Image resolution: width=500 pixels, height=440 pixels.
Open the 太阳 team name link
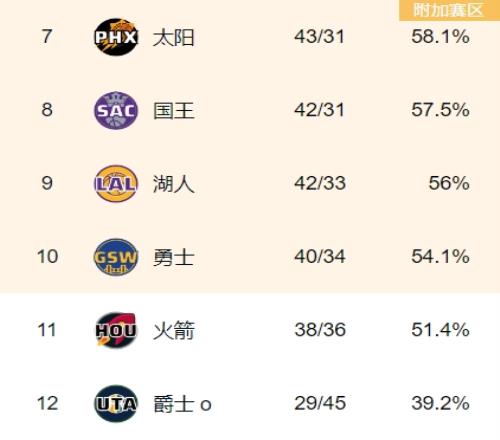173,37
